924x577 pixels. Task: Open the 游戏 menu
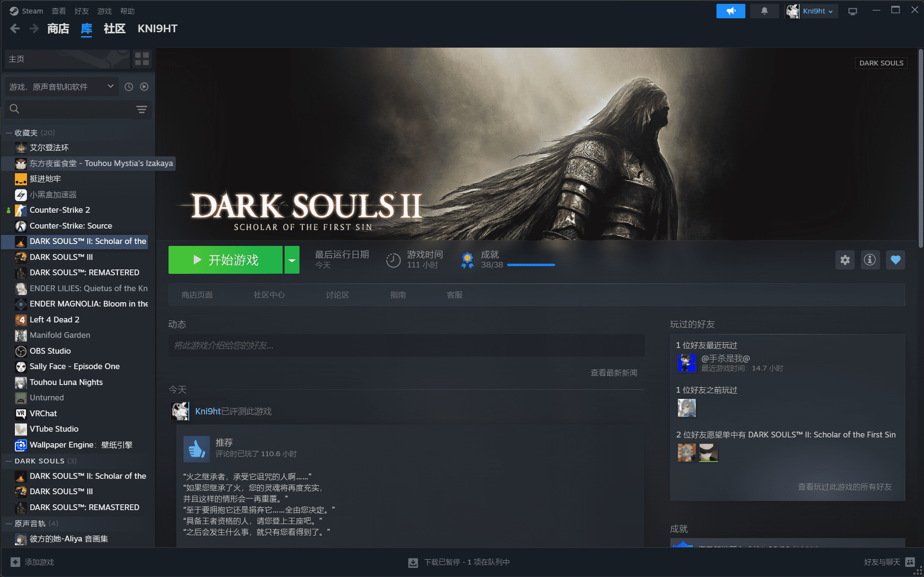(x=104, y=11)
